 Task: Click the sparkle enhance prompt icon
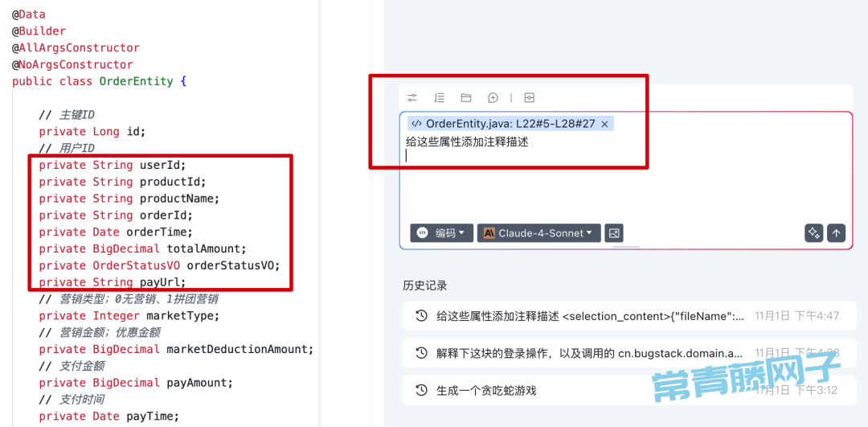[x=813, y=233]
